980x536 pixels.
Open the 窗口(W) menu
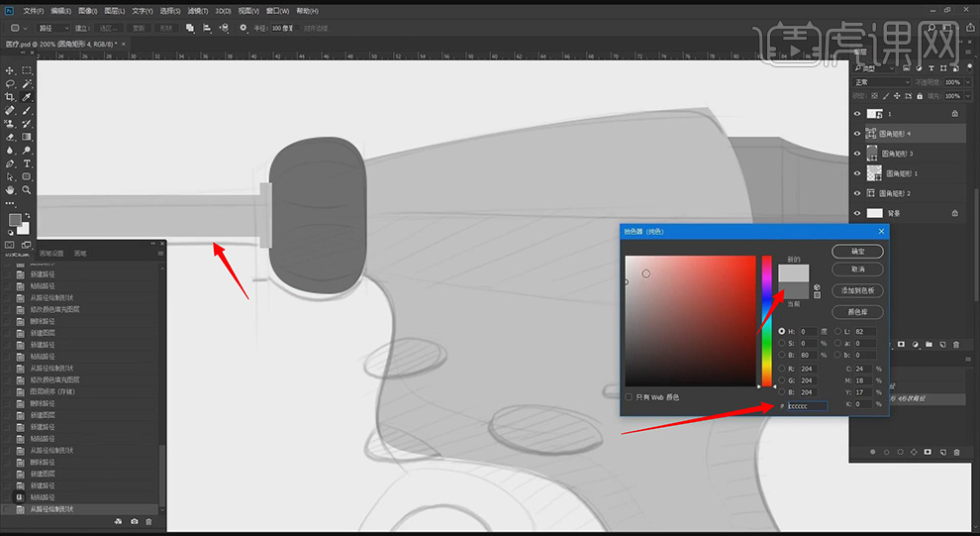point(277,11)
